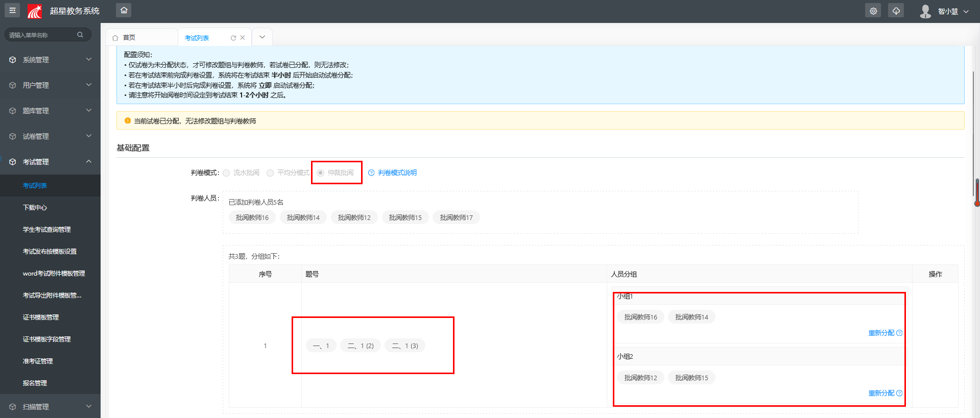980x418 pixels.
Task: Click the 判卷模式说明 help icon
Action: coord(371,173)
